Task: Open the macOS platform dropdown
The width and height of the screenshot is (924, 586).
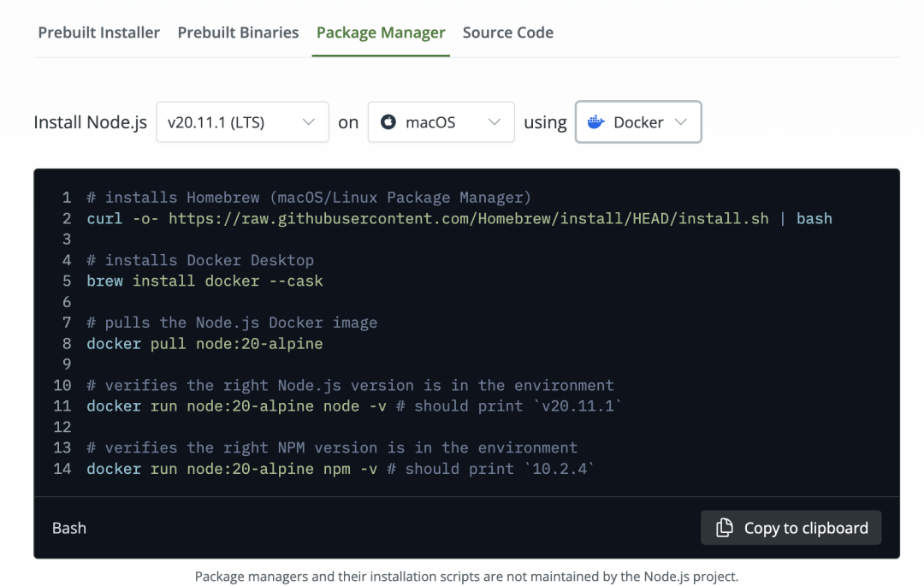Action: click(441, 122)
